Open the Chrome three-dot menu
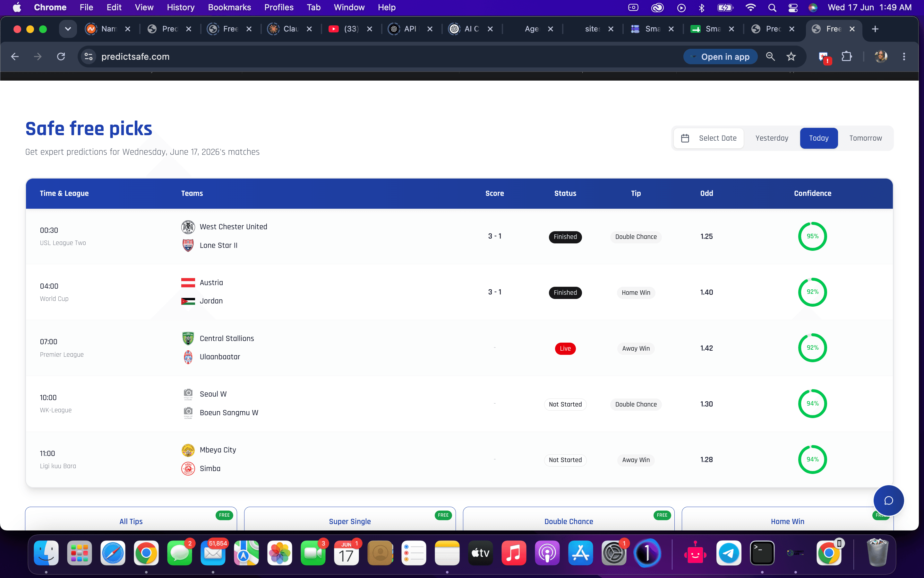This screenshot has width=924, height=578. point(904,57)
